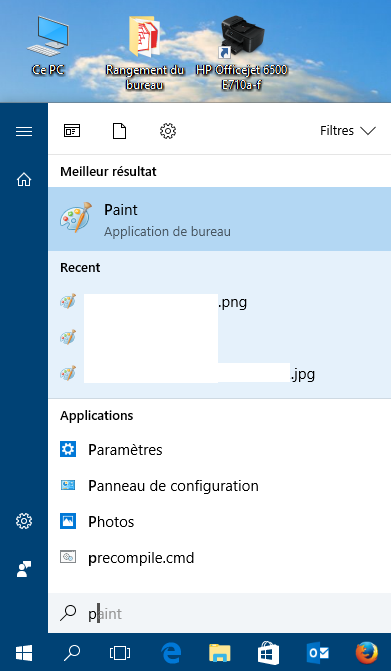Viewport: 391px width, 671px height.
Task: Click the search text input field
Action: point(219,614)
